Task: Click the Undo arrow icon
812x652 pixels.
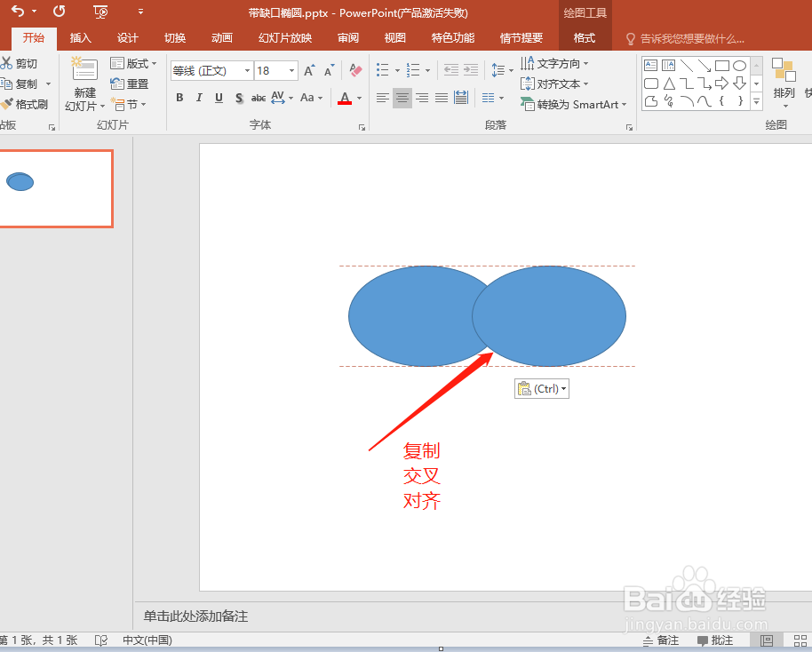Action: point(18,12)
